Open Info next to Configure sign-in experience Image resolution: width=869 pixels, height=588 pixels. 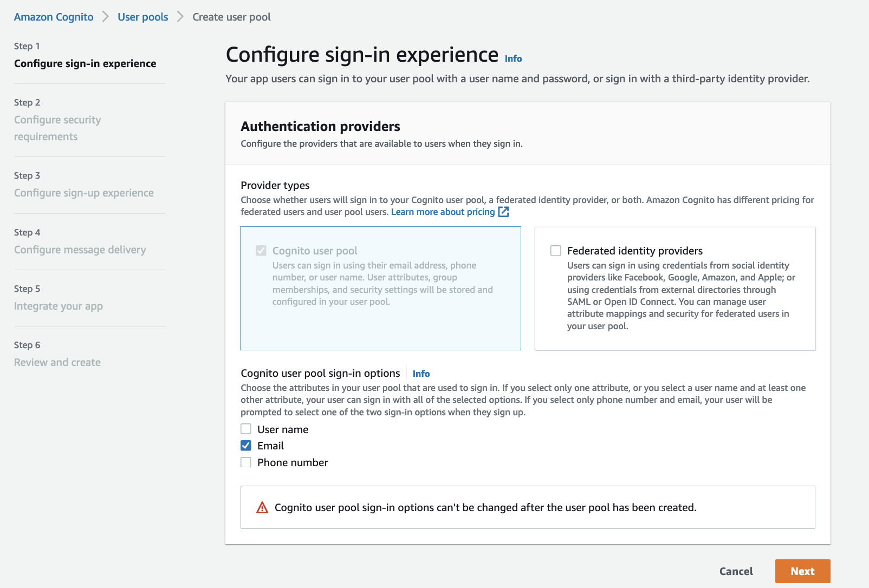513,58
